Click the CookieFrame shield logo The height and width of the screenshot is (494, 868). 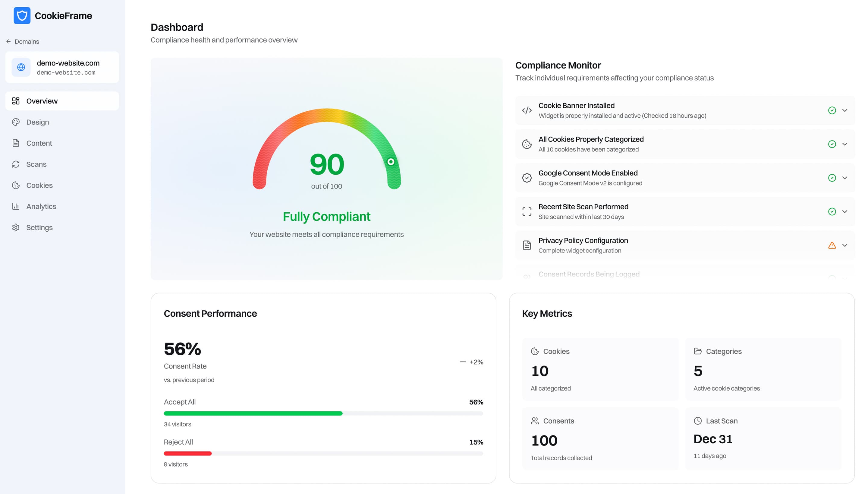click(22, 15)
